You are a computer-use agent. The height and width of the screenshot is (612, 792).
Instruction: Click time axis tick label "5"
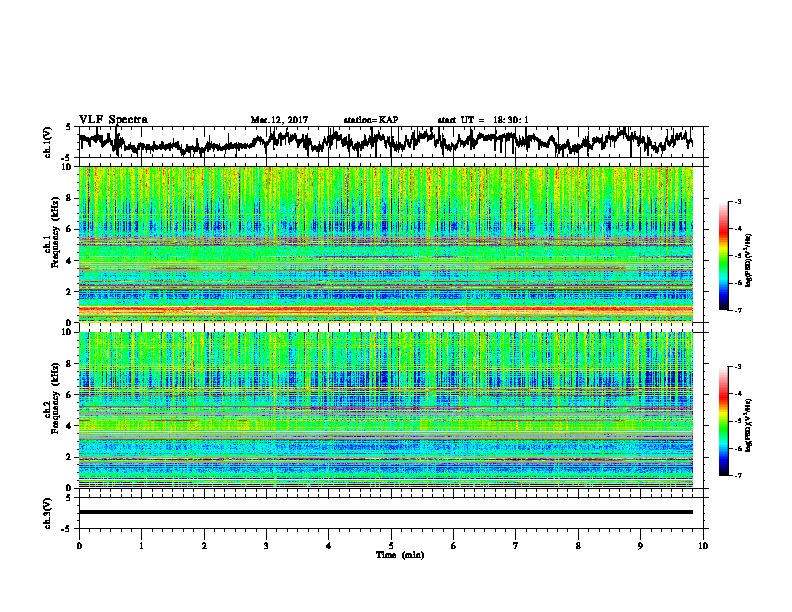tap(391, 546)
